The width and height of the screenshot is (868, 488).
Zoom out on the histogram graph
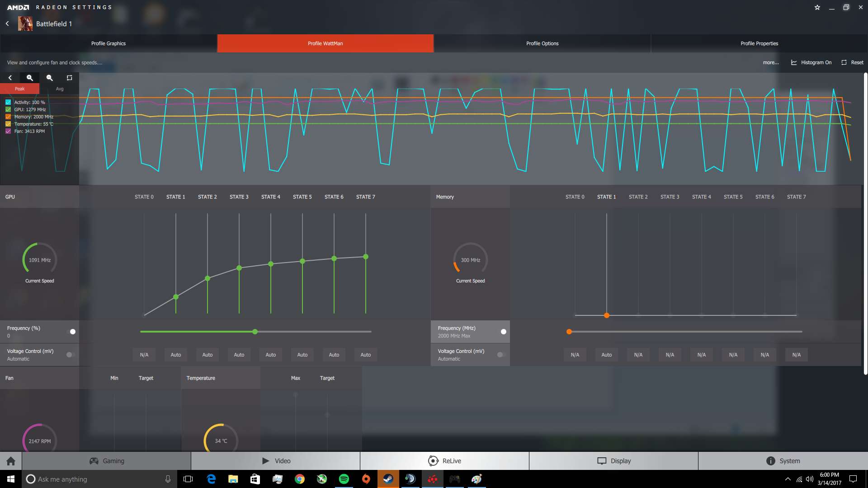50,78
